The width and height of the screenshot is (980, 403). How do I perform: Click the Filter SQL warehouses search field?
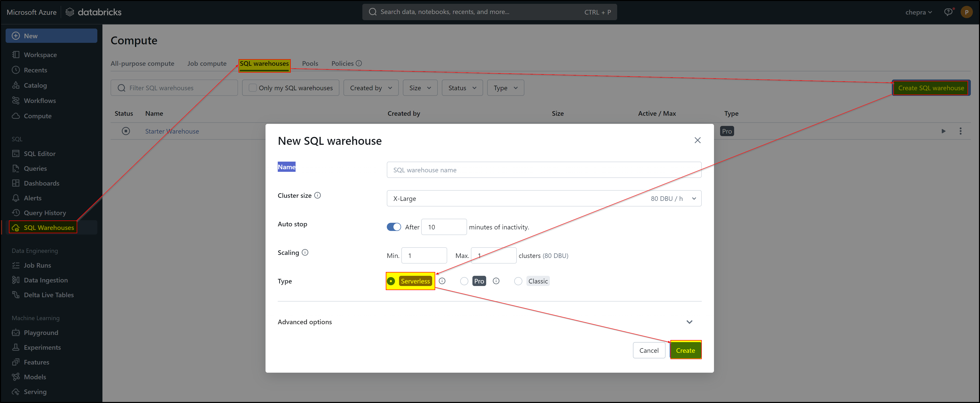pos(174,87)
